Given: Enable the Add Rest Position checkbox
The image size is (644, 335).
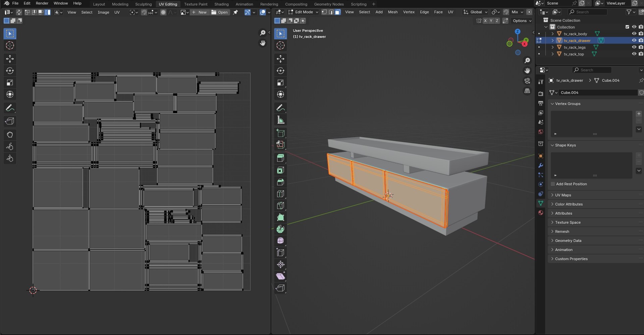Looking at the screenshot, I should (553, 184).
